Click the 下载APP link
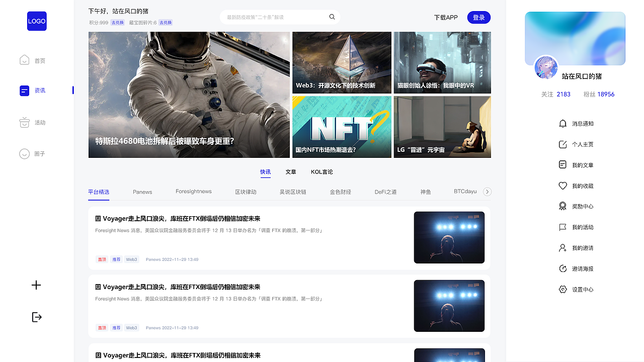 [446, 18]
